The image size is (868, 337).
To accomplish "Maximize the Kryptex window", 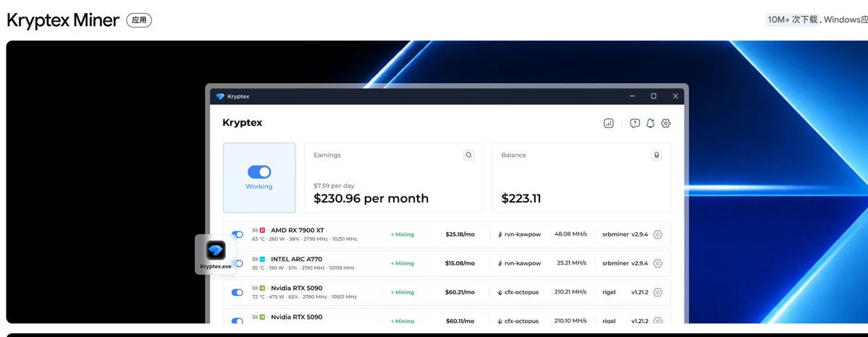I will [x=654, y=96].
